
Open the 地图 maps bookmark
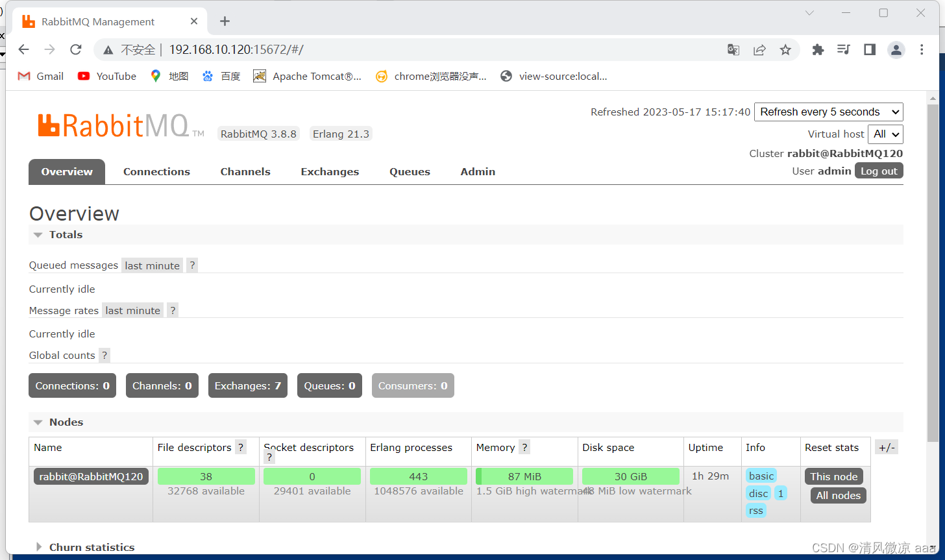click(x=169, y=76)
